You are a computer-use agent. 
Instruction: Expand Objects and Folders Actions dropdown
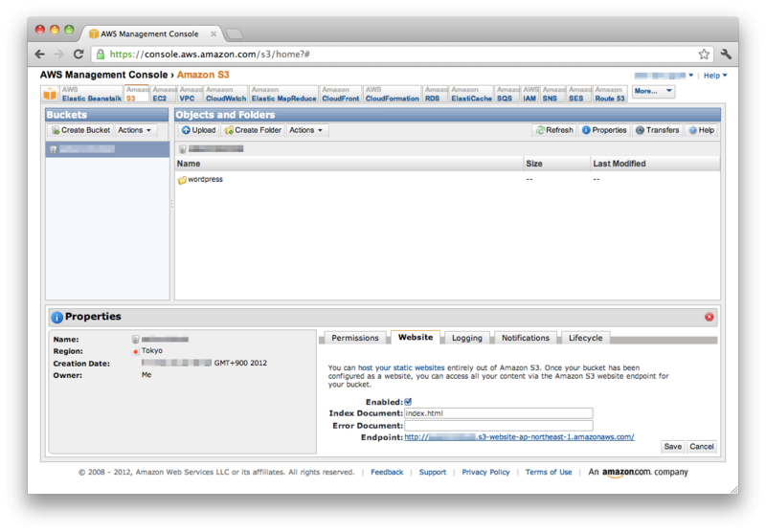pyautogui.click(x=305, y=130)
